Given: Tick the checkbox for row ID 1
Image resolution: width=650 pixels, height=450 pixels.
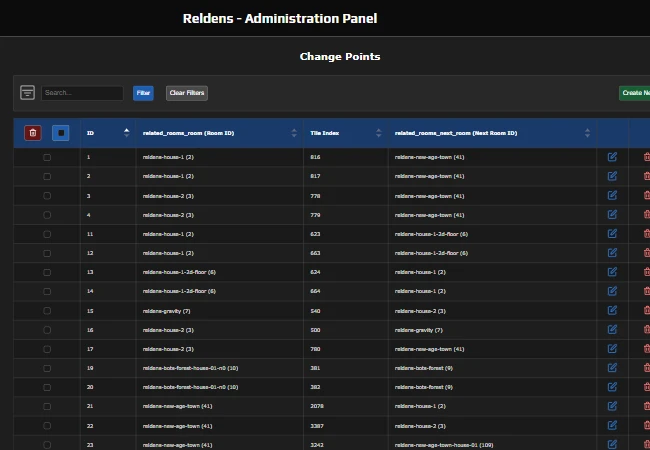Looking at the screenshot, I should [47, 157].
